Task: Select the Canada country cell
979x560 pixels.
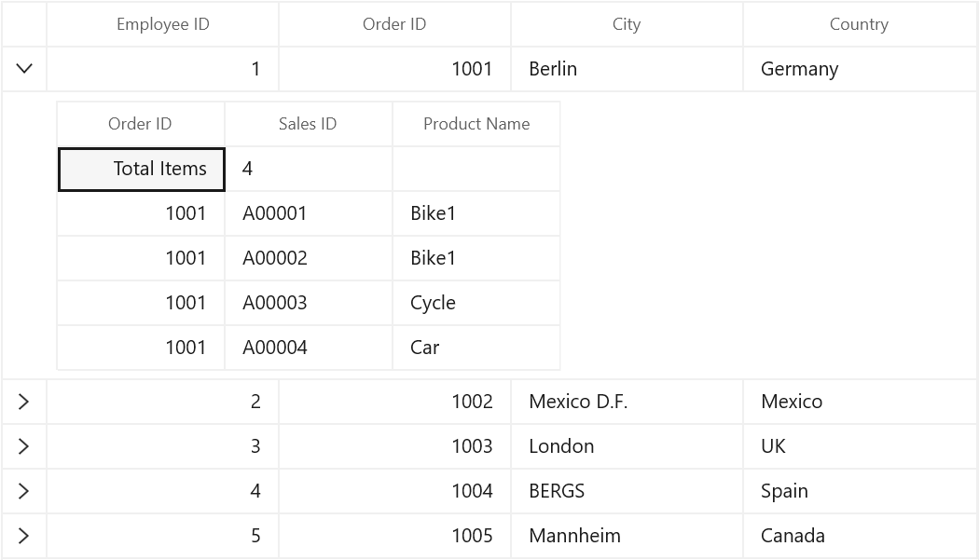Action: [x=860, y=536]
